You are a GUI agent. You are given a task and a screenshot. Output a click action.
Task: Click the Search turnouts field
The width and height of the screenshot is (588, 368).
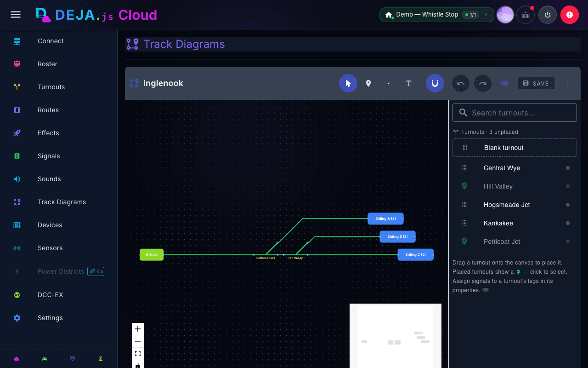pos(514,113)
